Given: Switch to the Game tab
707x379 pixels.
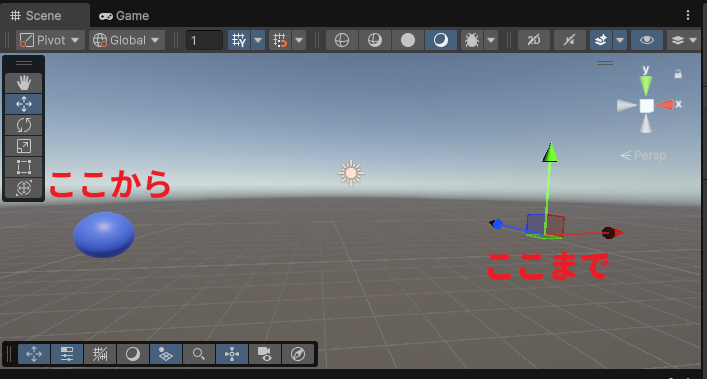Looking at the screenshot, I should [124, 16].
